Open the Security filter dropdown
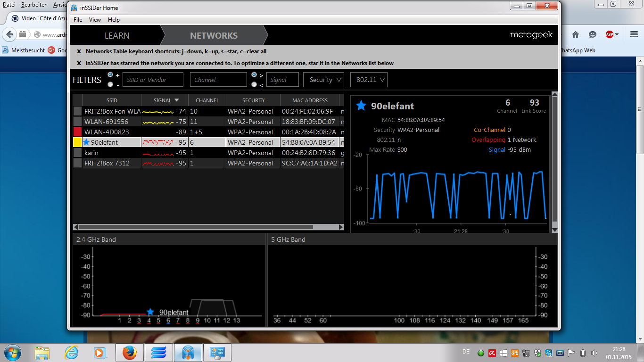 tap(323, 80)
